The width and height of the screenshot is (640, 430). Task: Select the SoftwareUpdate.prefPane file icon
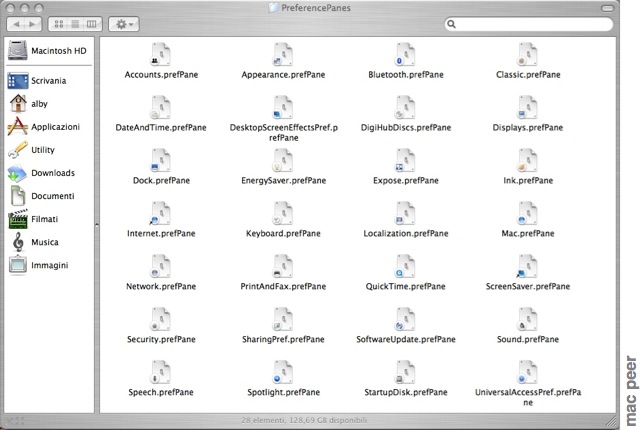pyautogui.click(x=405, y=319)
